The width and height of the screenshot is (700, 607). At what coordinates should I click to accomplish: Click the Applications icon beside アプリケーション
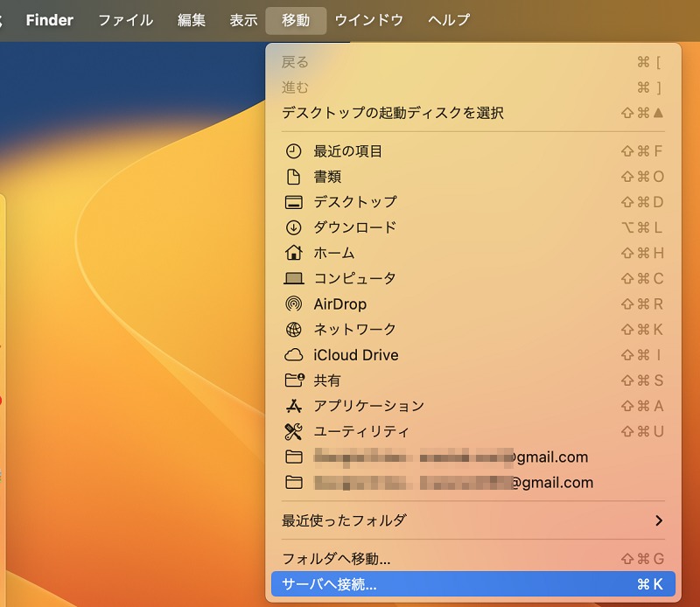pos(293,406)
